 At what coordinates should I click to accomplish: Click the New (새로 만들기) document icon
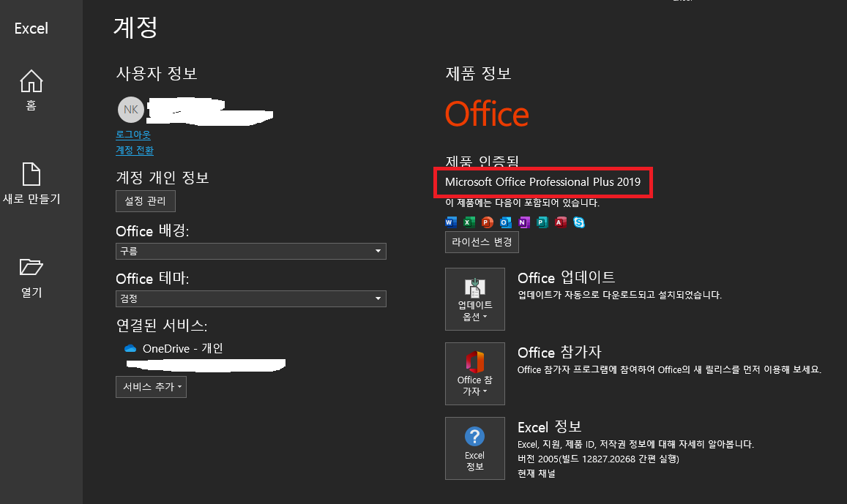coord(31,174)
